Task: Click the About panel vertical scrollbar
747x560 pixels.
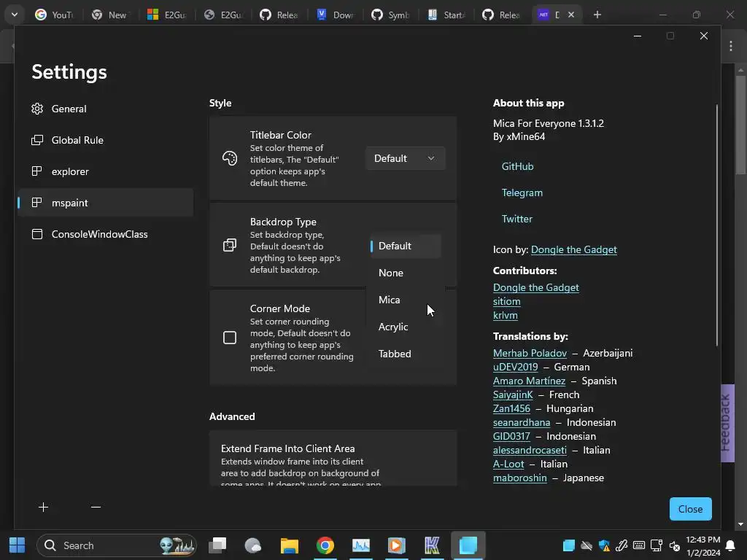Action: pos(716,225)
